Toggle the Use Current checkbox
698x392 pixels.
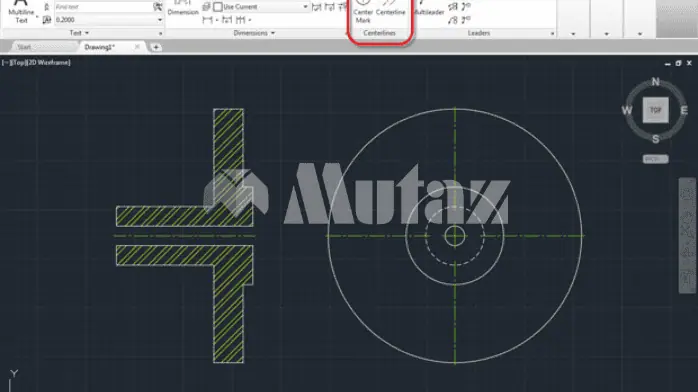pyautogui.click(x=218, y=7)
